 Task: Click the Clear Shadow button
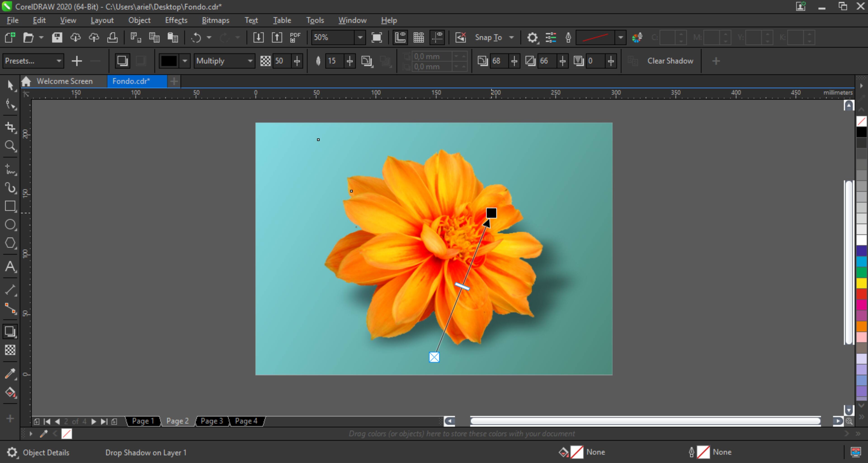pyautogui.click(x=670, y=61)
